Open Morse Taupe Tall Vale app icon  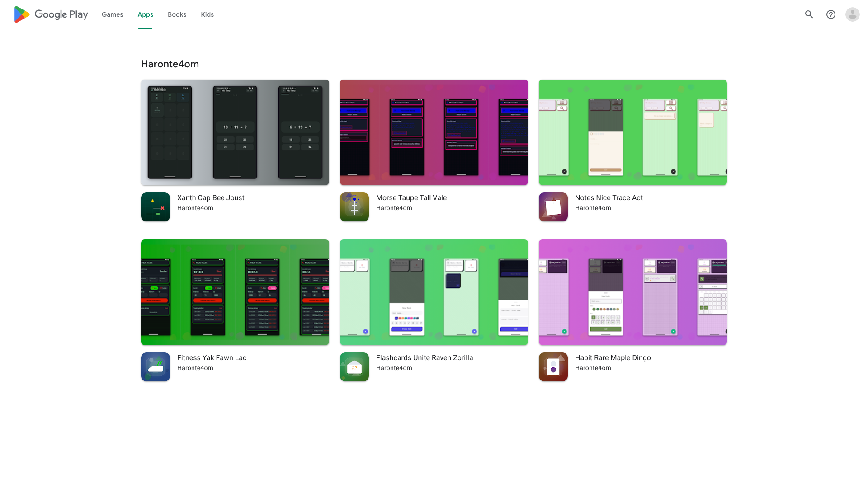[x=354, y=207]
